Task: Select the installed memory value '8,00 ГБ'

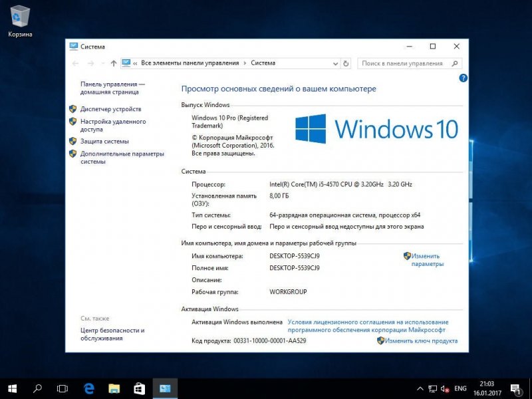Action: (x=279, y=196)
